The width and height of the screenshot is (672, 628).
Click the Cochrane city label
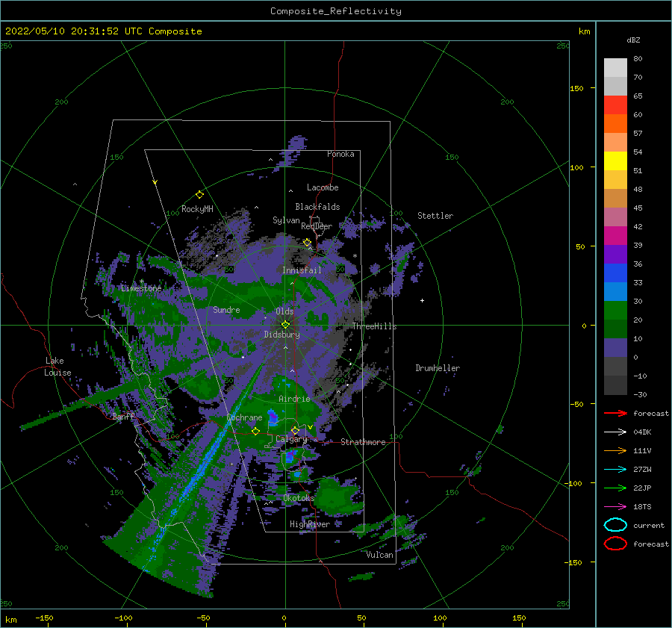pos(244,417)
